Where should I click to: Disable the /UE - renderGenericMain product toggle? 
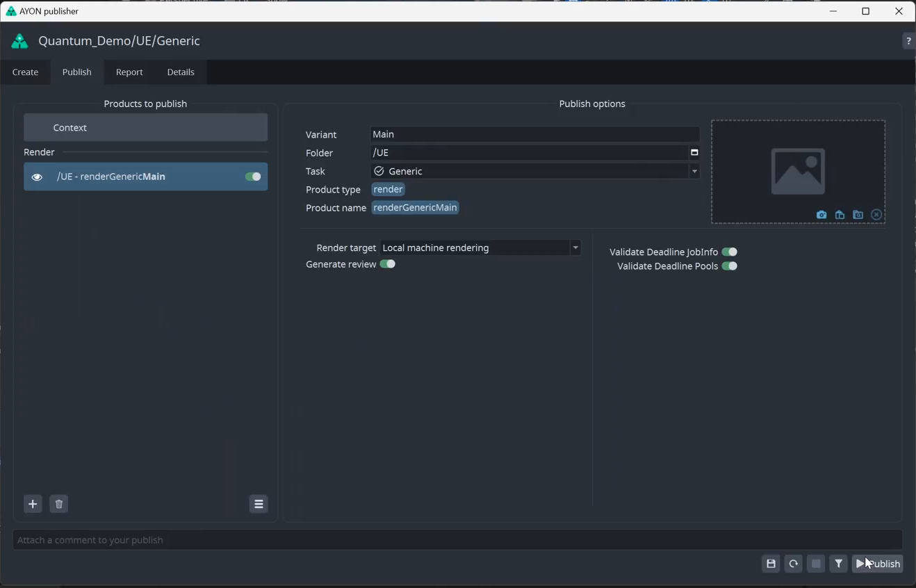pos(253,177)
